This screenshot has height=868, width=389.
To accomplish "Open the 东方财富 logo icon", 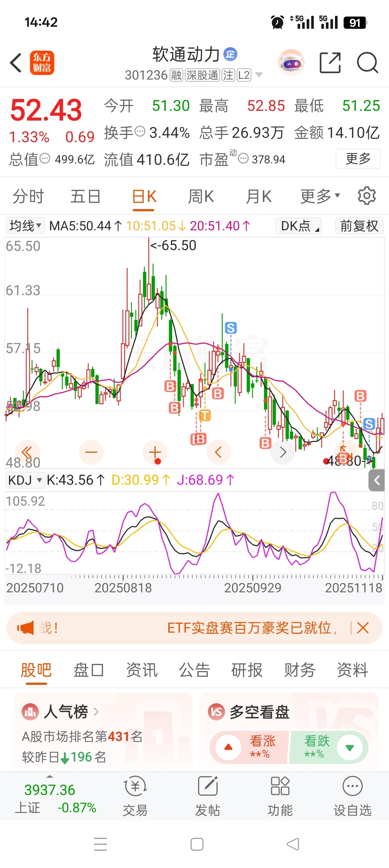I will pyautogui.click(x=42, y=63).
